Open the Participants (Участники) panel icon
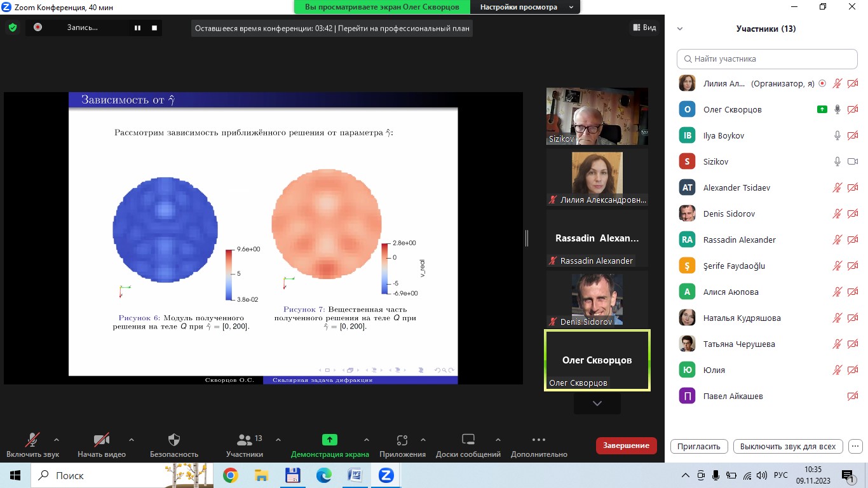 244,440
